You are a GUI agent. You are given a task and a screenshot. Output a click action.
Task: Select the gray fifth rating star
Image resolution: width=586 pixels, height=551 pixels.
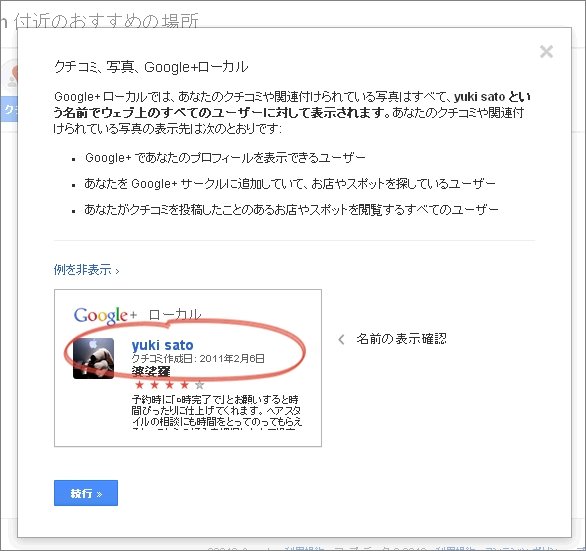200,384
